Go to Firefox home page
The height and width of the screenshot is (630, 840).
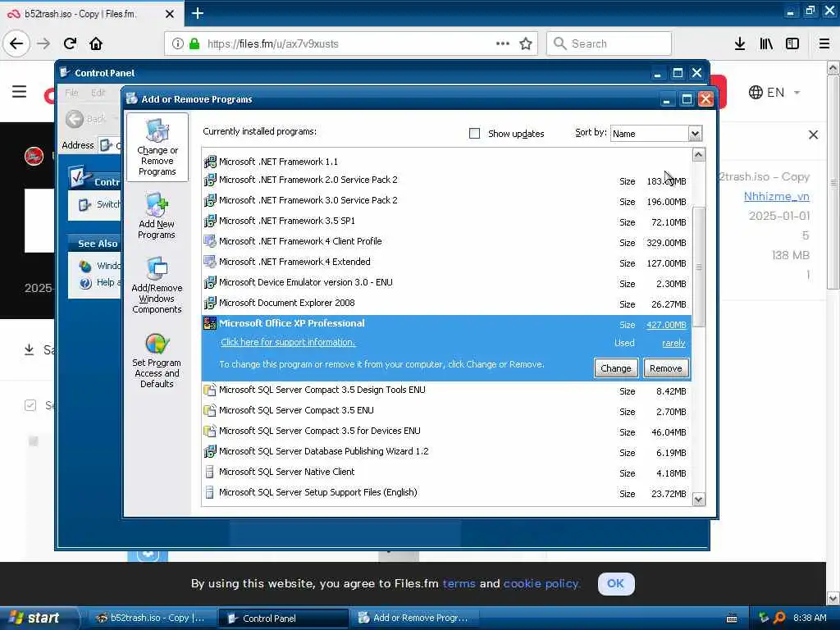tap(96, 43)
